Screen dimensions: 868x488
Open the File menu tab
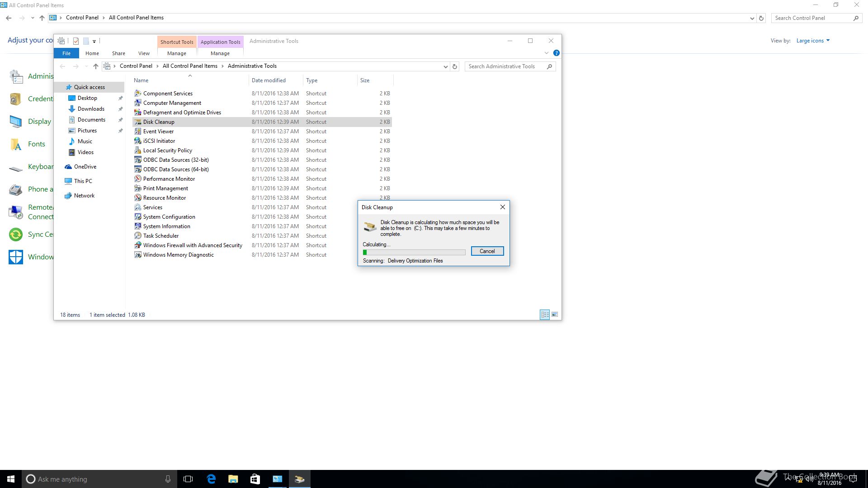point(66,53)
